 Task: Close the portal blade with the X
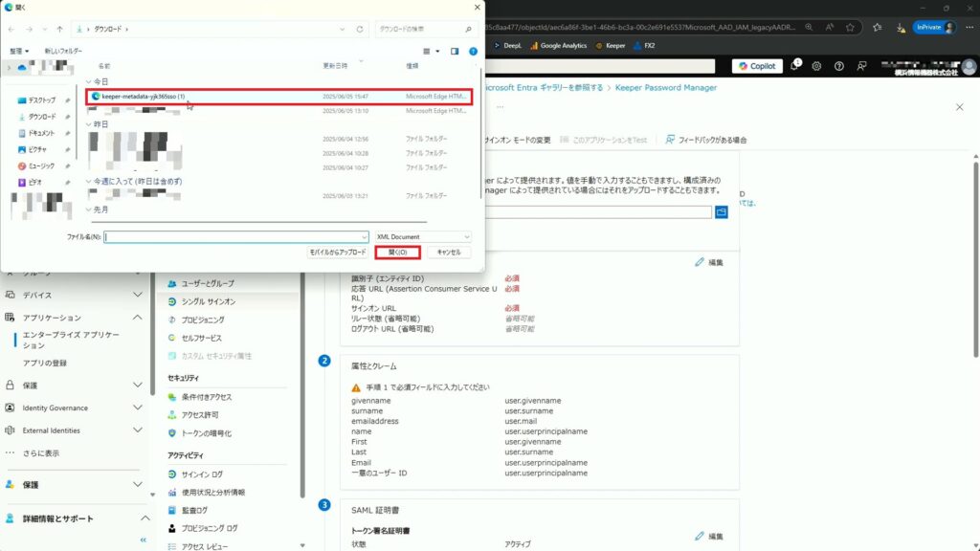(959, 107)
